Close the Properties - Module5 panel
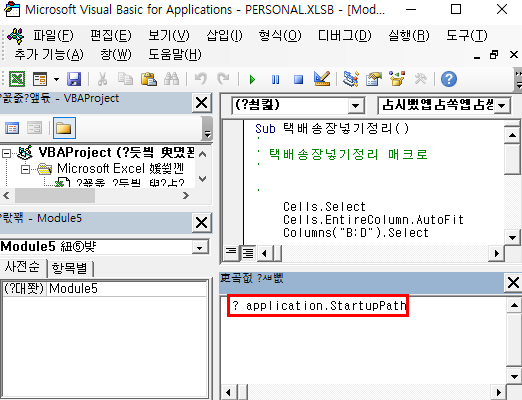This screenshot has width=522, height=400. point(202,223)
